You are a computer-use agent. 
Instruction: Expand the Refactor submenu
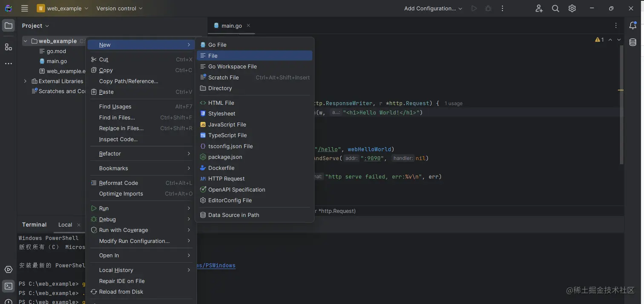[x=141, y=154]
